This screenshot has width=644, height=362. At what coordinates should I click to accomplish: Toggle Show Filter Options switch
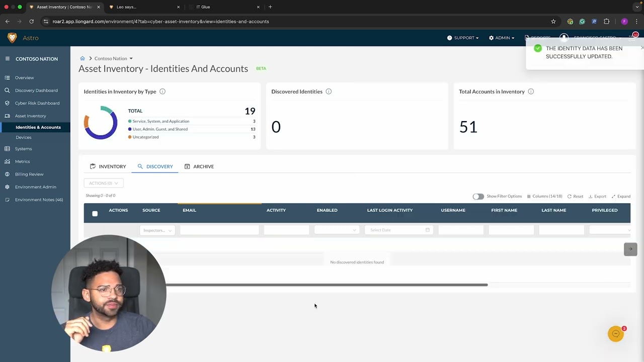click(x=478, y=196)
